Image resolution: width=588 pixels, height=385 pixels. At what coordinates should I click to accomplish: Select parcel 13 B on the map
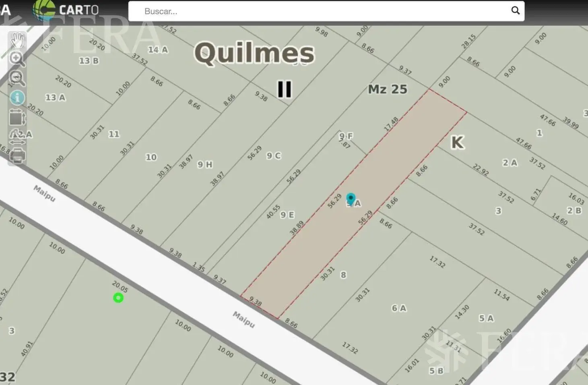click(x=89, y=61)
